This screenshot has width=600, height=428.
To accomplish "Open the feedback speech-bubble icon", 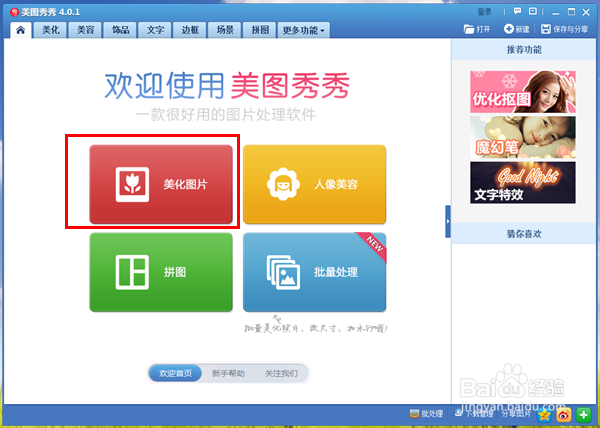I will [x=517, y=11].
